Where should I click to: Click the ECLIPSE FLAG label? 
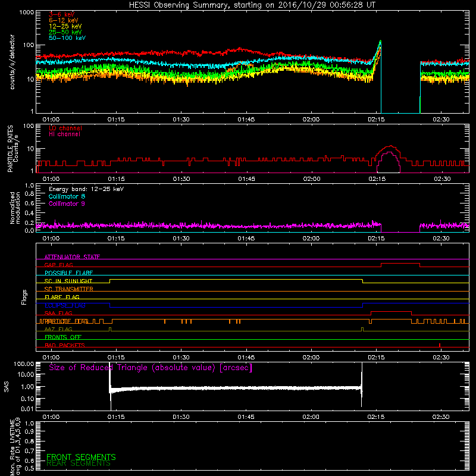coord(65,305)
